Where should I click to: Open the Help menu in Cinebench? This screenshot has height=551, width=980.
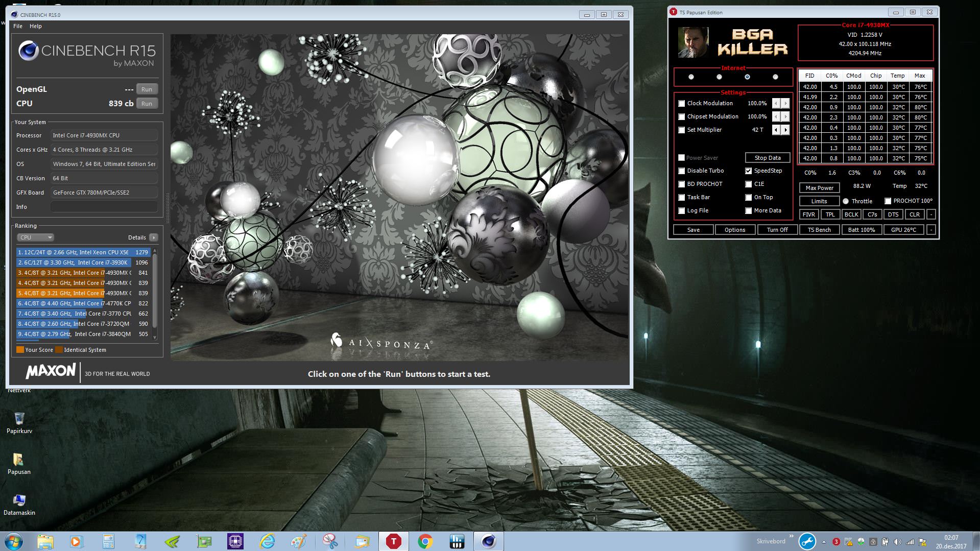[36, 26]
